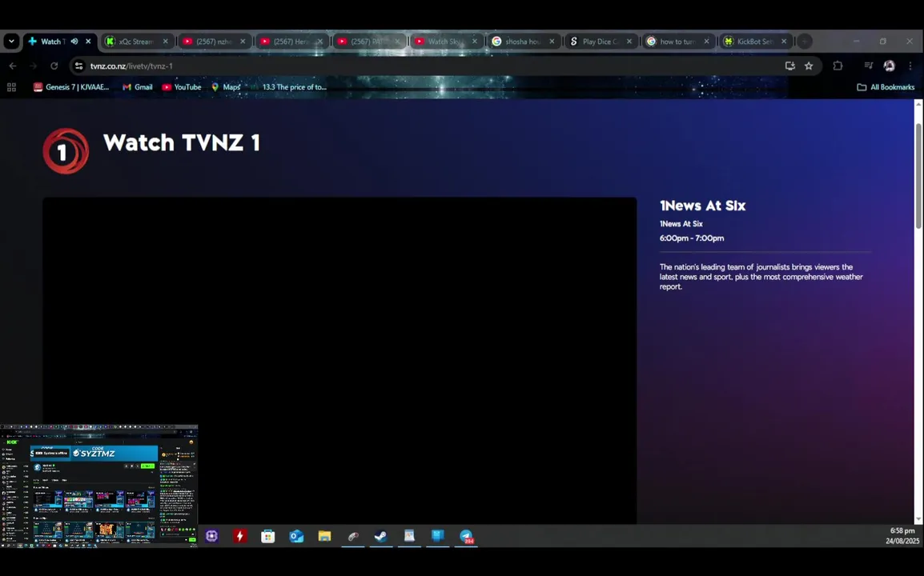Open the blue notes app in taskbar

437,536
